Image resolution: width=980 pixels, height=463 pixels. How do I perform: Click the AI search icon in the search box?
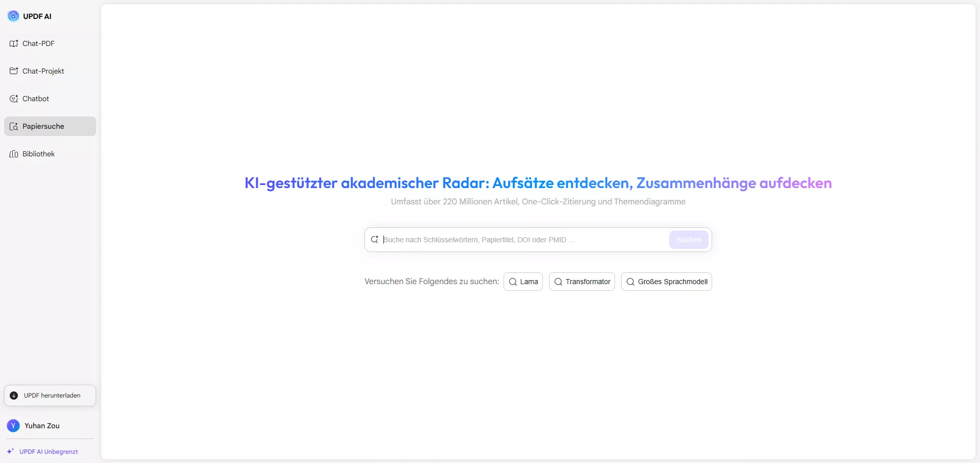click(x=375, y=240)
